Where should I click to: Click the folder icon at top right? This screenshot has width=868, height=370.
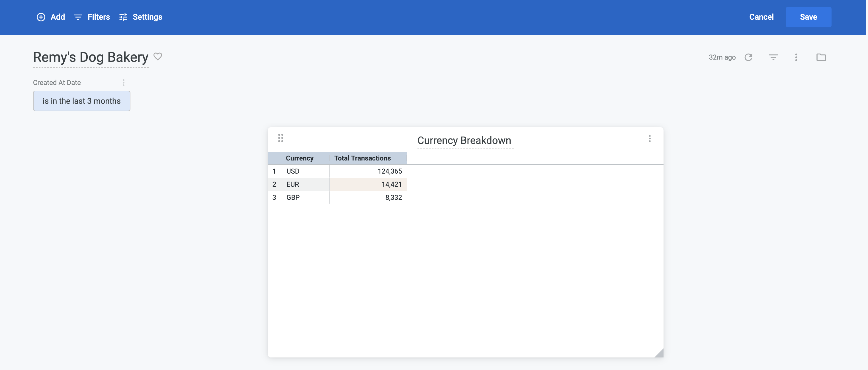click(821, 57)
